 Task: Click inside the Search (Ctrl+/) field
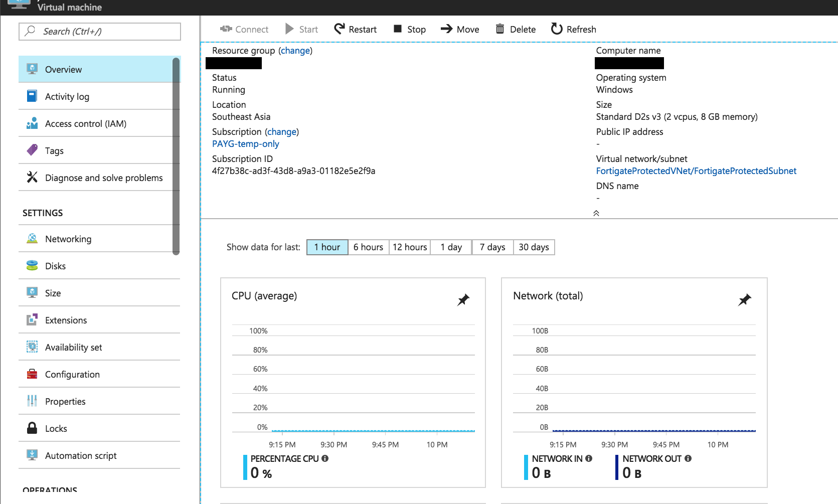pyautogui.click(x=99, y=31)
